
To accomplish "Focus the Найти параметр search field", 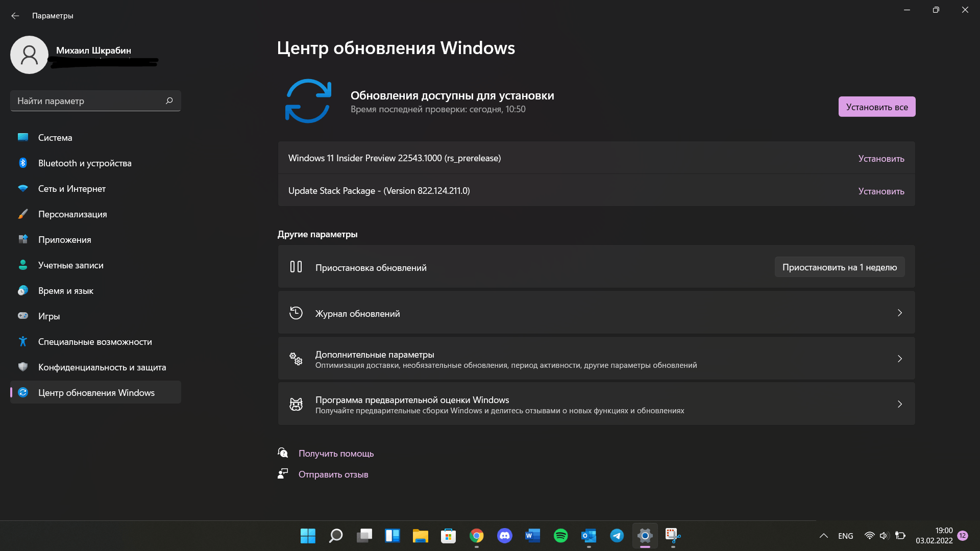I will [x=95, y=101].
